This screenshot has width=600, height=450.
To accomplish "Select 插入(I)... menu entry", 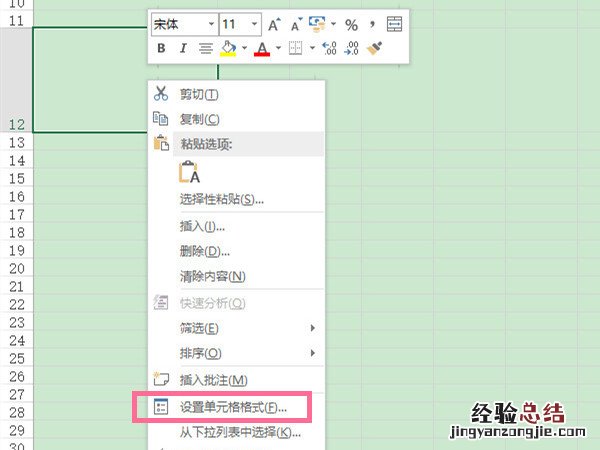I will (x=236, y=227).
